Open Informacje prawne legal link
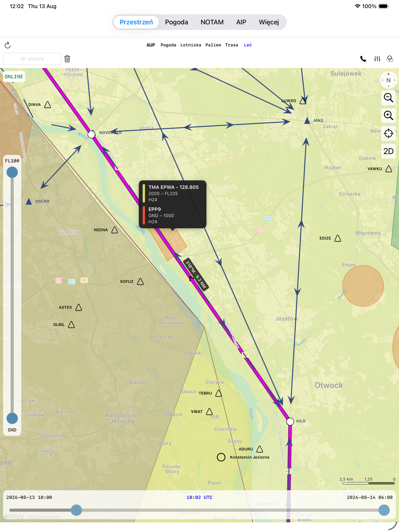This screenshot has height=532, width=399. (44, 516)
